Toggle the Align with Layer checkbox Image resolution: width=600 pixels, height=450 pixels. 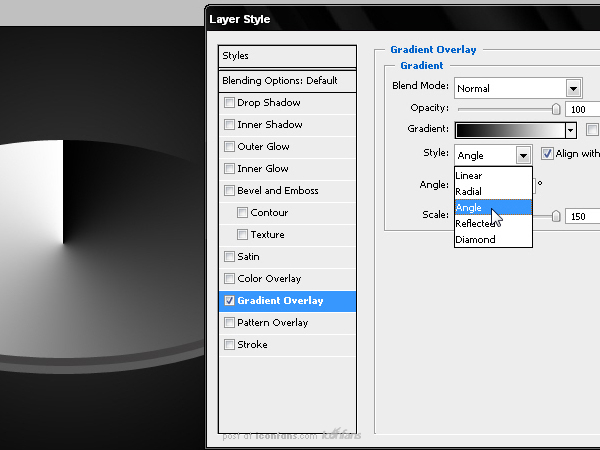547,153
